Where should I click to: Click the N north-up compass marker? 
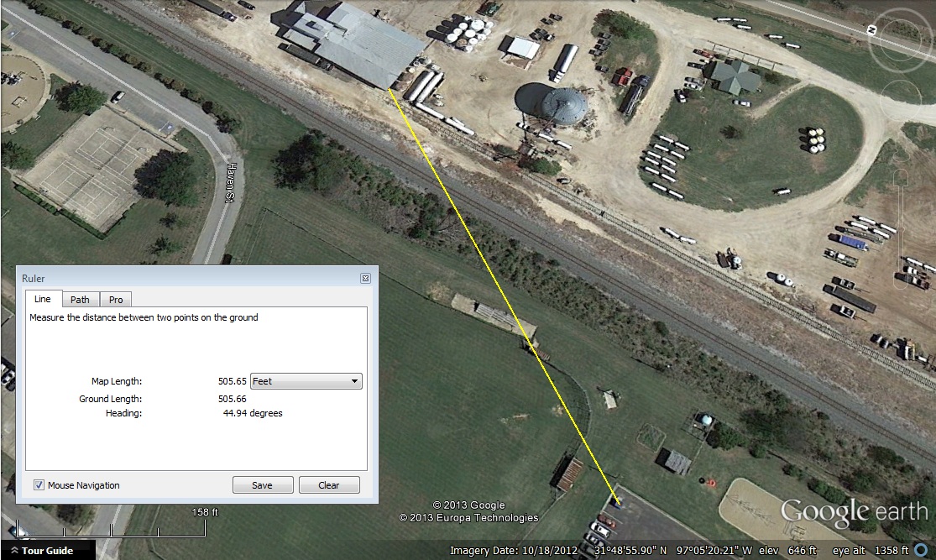(x=871, y=30)
